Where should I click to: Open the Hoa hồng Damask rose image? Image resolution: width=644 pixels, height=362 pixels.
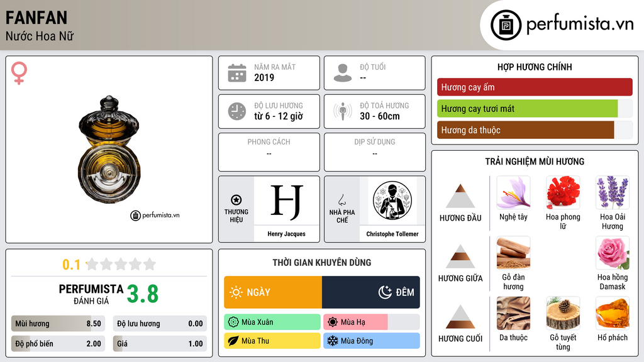pos(613,253)
